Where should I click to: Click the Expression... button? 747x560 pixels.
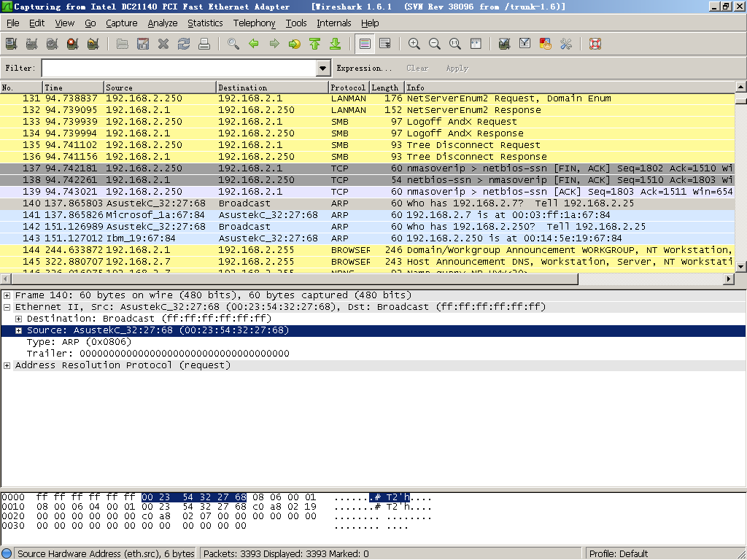click(x=363, y=69)
